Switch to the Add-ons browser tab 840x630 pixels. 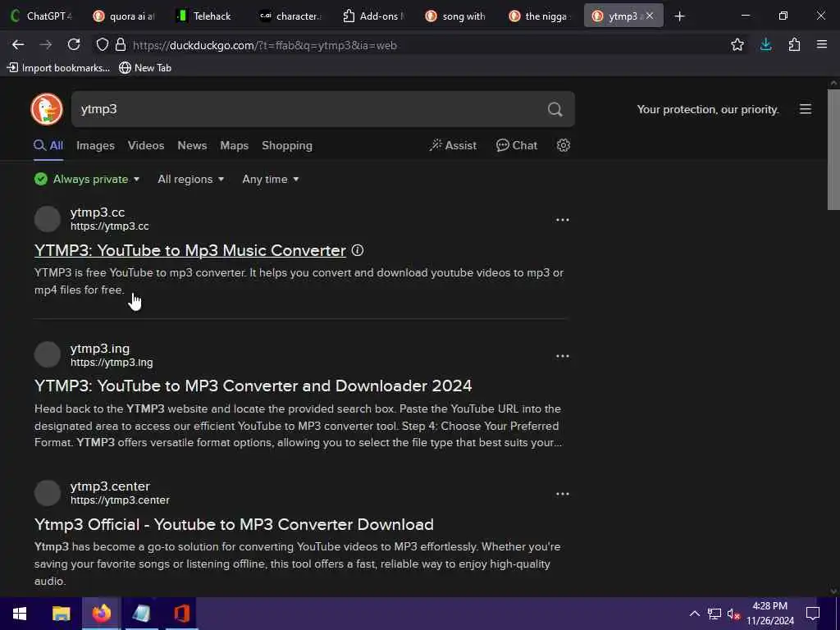click(x=375, y=16)
